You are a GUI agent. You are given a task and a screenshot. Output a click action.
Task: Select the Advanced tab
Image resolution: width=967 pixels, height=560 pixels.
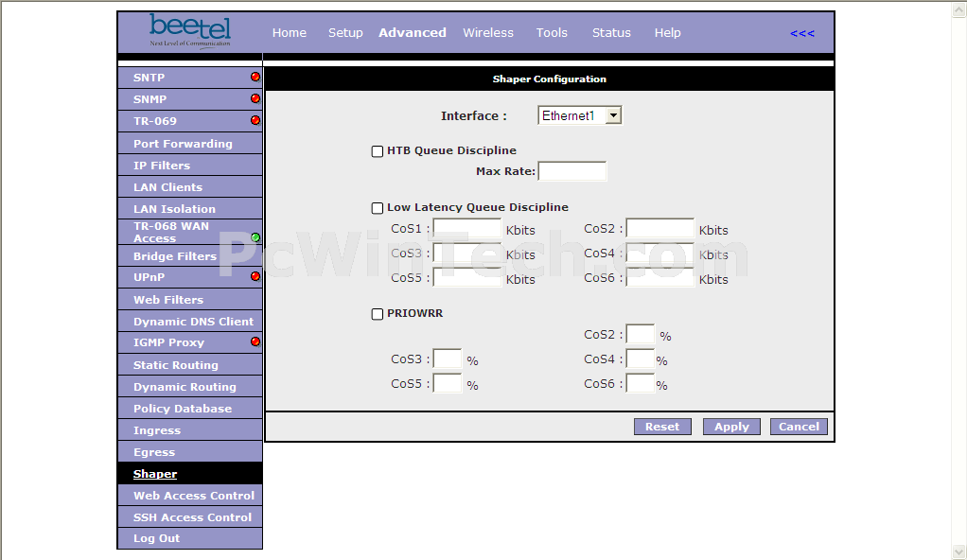point(413,33)
